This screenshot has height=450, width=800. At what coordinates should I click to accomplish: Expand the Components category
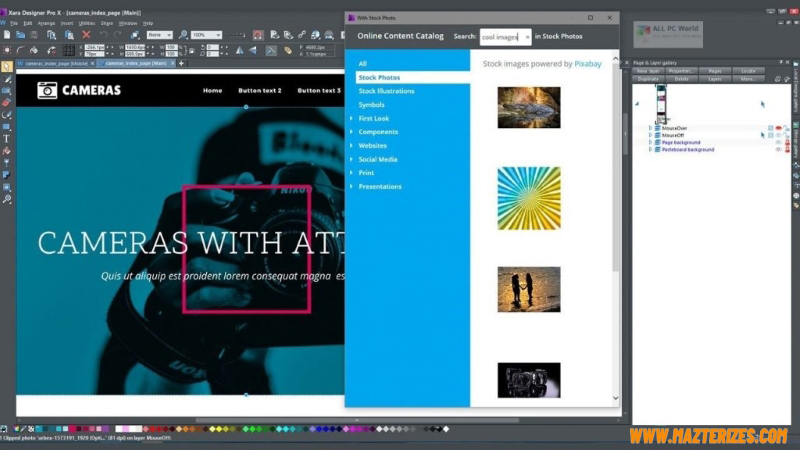(x=352, y=132)
